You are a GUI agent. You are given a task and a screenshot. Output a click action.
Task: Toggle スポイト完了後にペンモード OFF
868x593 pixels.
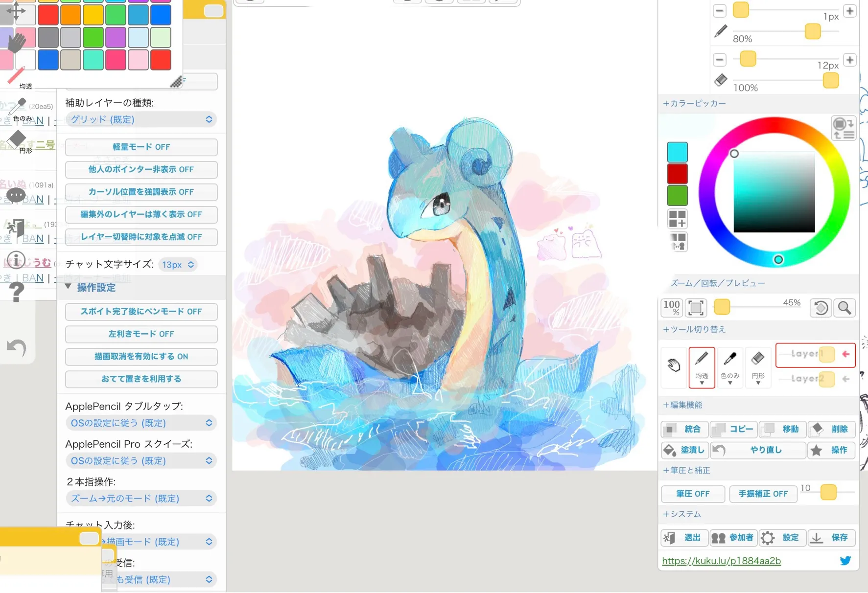[x=141, y=311]
